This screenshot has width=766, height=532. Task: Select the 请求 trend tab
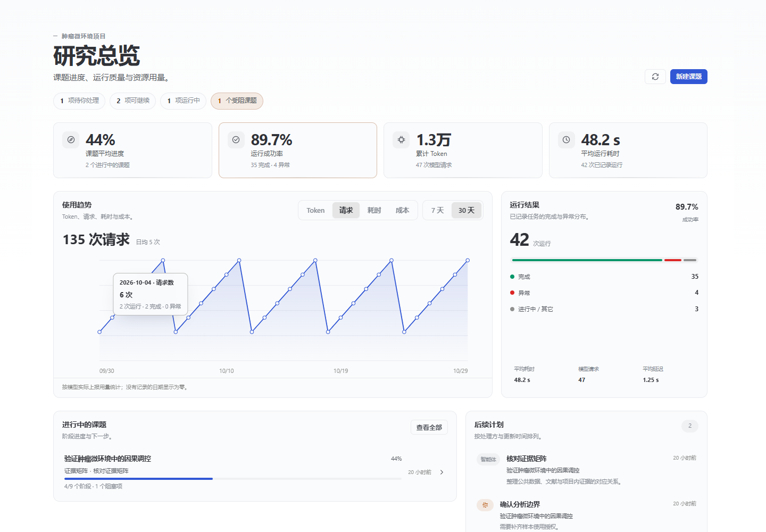(346, 210)
